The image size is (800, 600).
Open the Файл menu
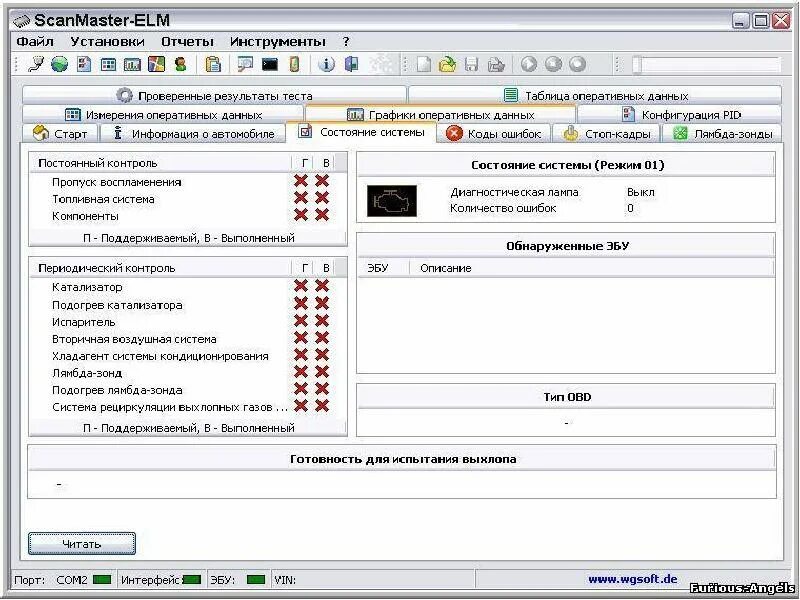click(x=35, y=41)
